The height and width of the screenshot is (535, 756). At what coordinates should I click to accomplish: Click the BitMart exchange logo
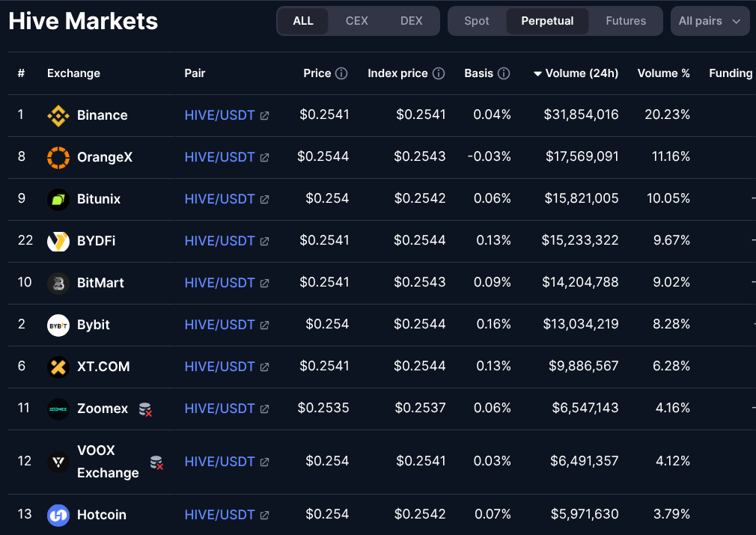tap(58, 284)
